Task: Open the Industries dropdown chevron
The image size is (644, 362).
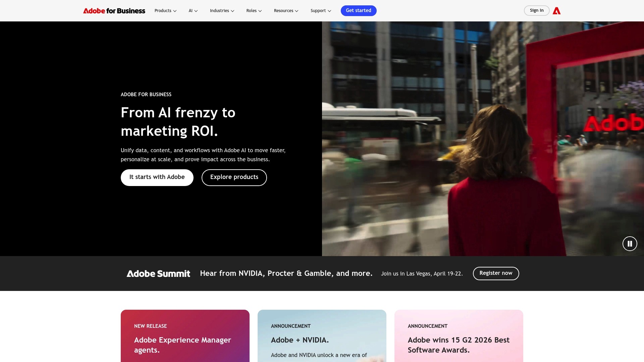Action: tap(233, 11)
